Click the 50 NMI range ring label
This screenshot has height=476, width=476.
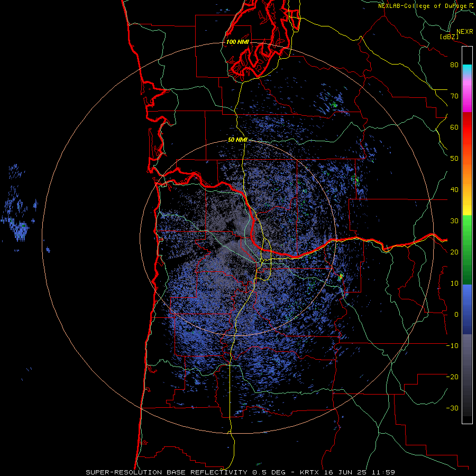237,140
